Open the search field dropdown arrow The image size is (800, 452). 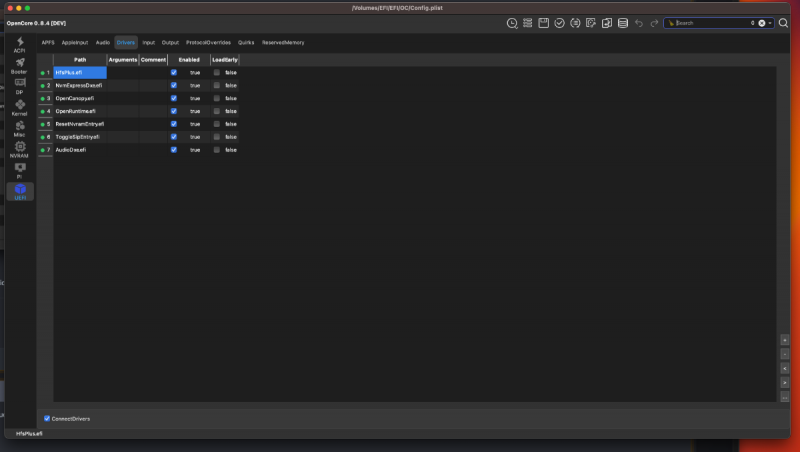[770, 23]
